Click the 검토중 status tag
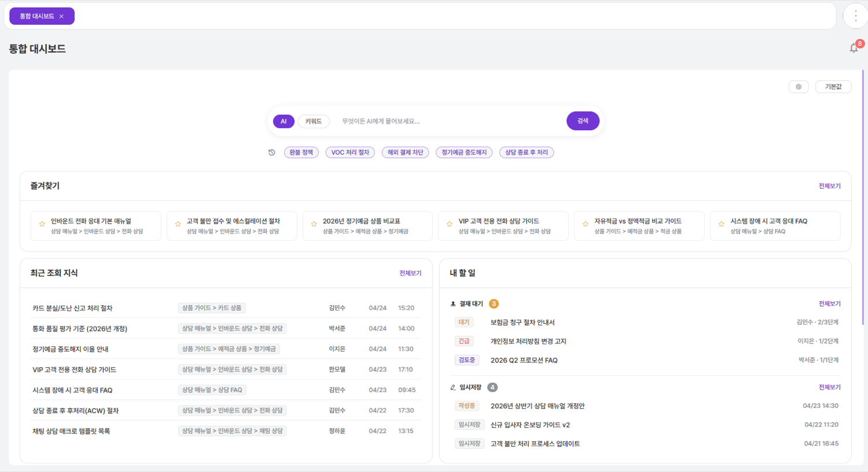This screenshot has width=868, height=472. coord(467,360)
